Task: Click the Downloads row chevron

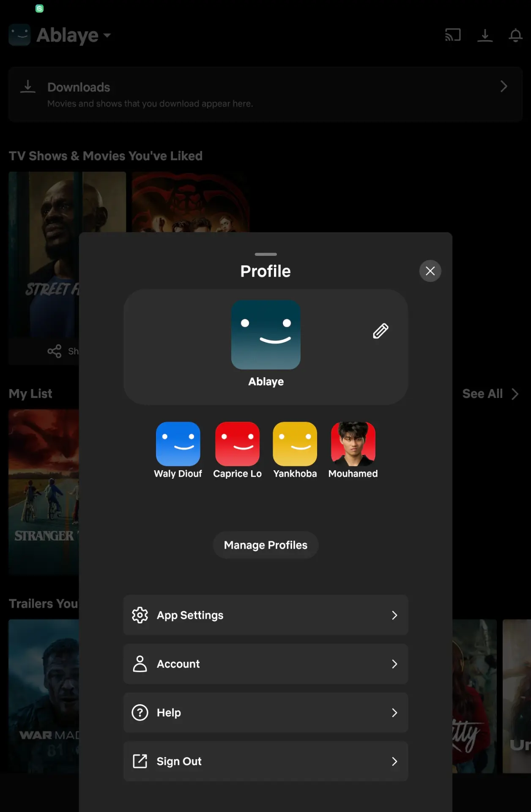Action: click(x=504, y=86)
